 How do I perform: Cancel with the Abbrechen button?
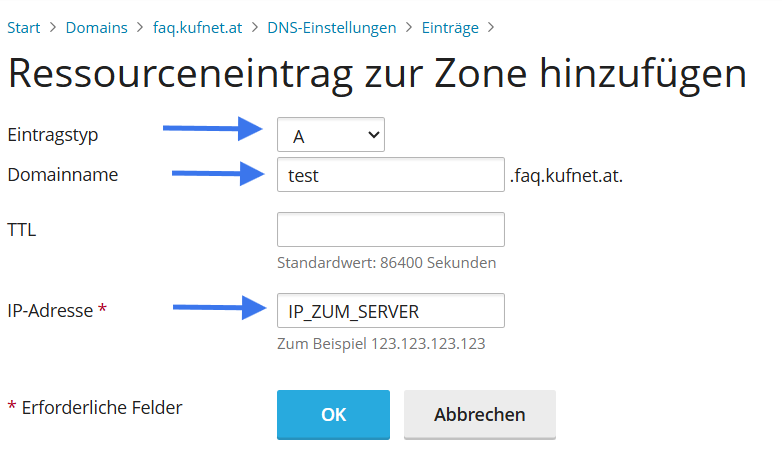click(x=479, y=414)
